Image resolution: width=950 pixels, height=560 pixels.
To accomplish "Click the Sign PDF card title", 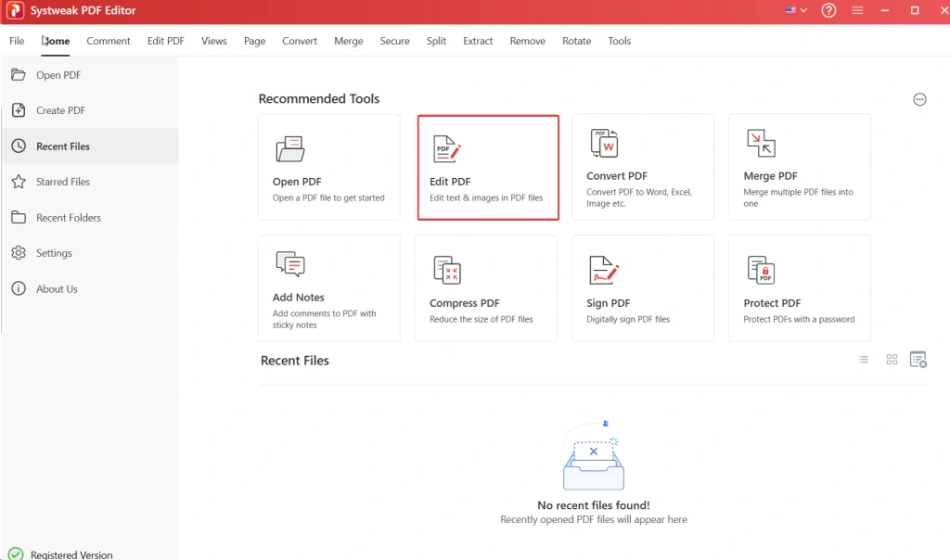I will coord(609,302).
